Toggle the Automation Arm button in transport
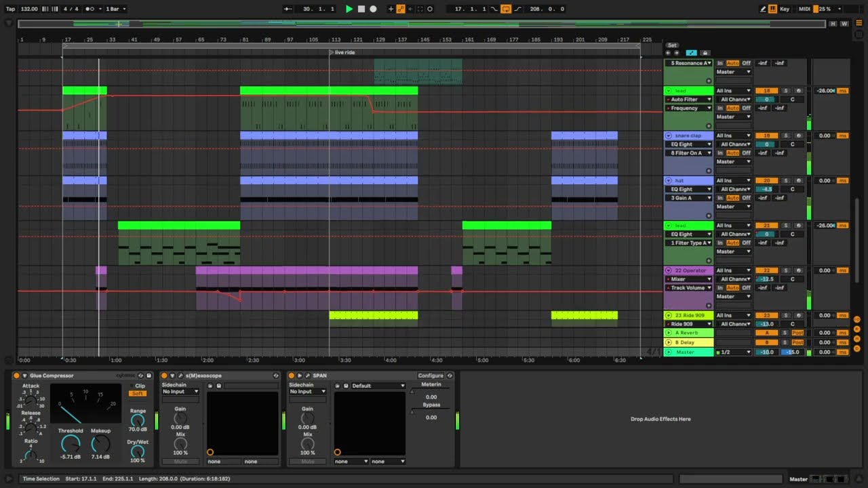 click(401, 9)
